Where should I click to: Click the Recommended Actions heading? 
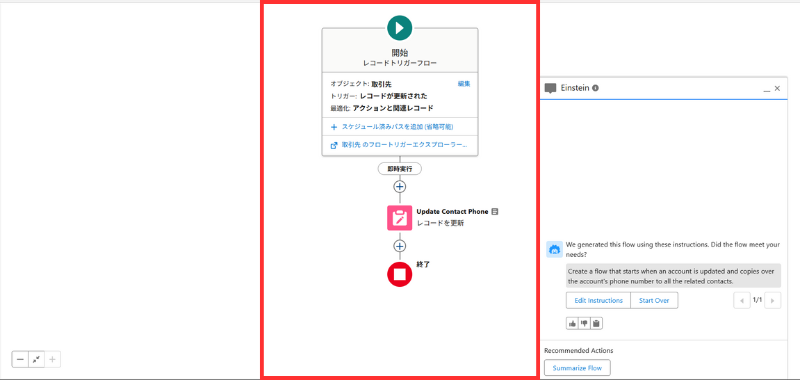pyautogui.click(x=579, y=350)
